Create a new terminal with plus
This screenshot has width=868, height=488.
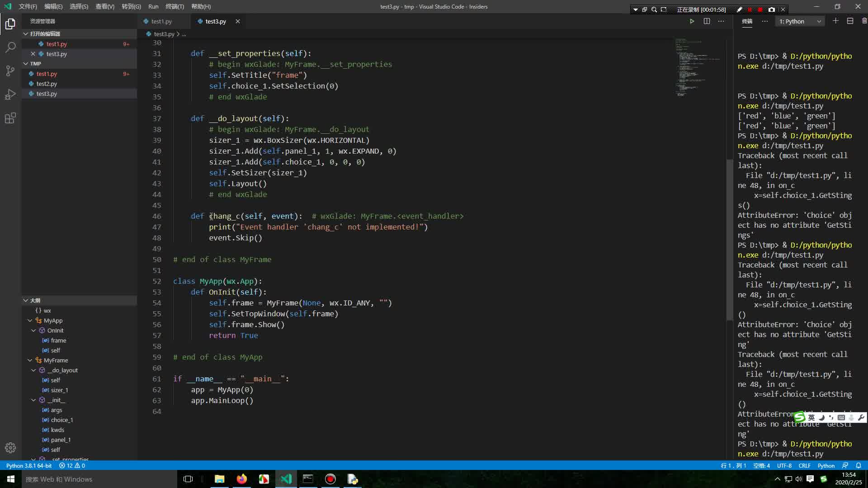point(835,21)
